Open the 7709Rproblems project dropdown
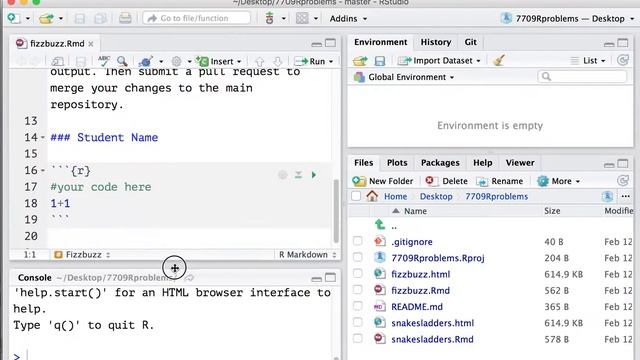This screenshot has width=640, height=360. point(568,19)
